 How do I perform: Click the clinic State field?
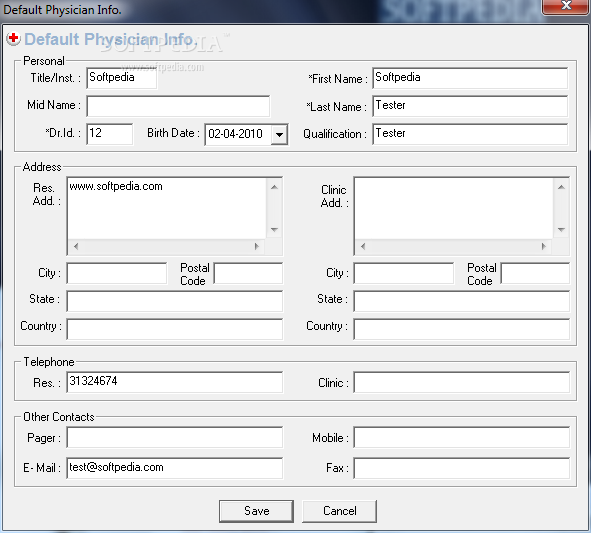461,301
